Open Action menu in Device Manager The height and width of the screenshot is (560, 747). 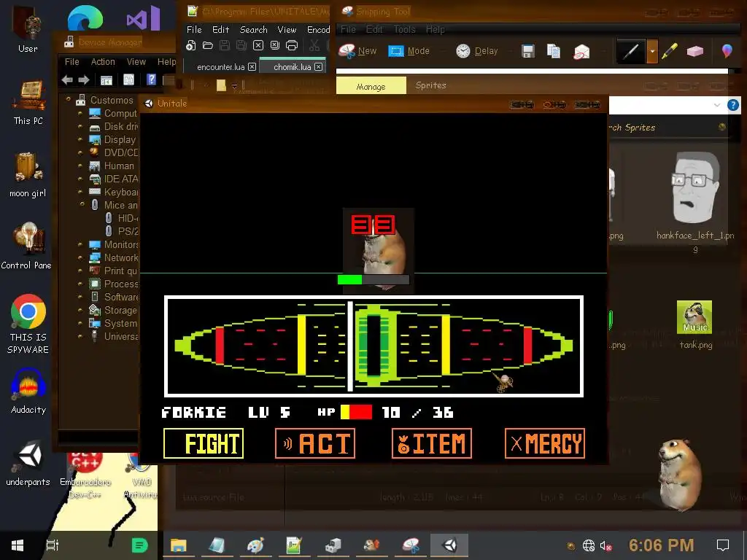(x=103, y=62)
